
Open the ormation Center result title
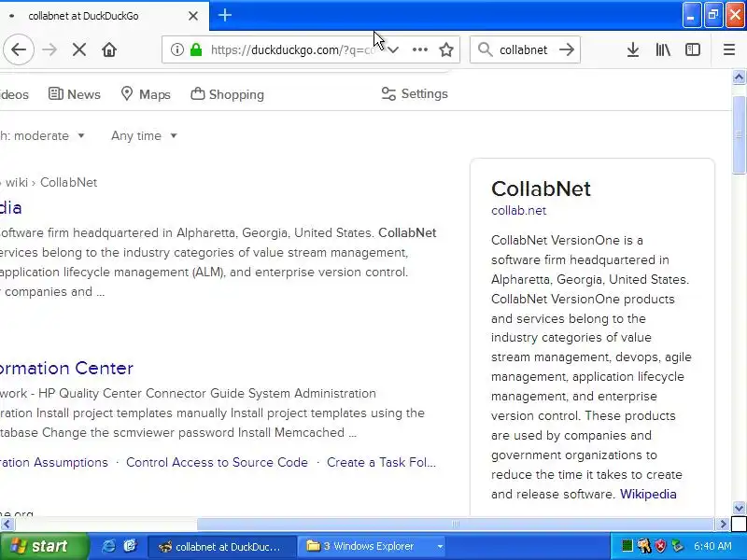click(x=66, y=368)
